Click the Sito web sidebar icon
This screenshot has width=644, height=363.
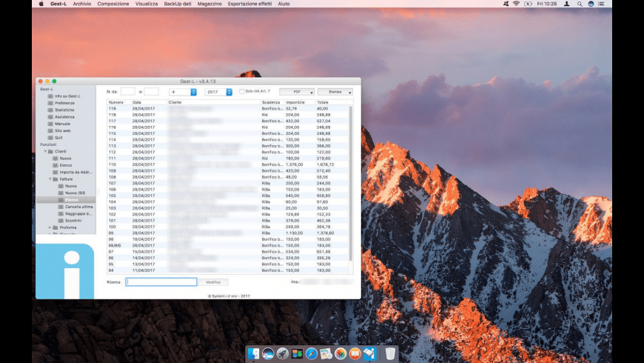tap(50, 130)
